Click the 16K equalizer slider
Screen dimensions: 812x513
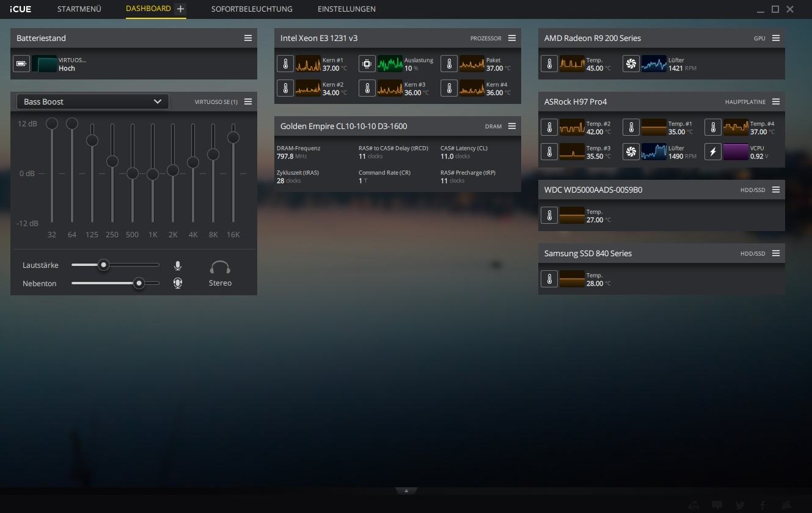pos(233,173)
